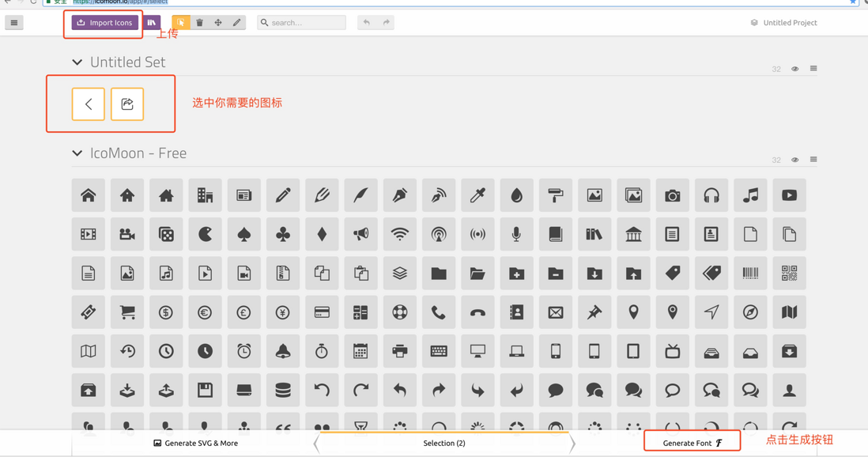868x457 pixels.
Task: Select the eyedropper icon
Action: (x=477, y=195)
